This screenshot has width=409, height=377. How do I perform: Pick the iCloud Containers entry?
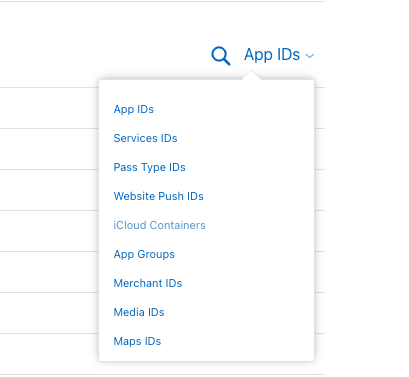click(159, 225)
